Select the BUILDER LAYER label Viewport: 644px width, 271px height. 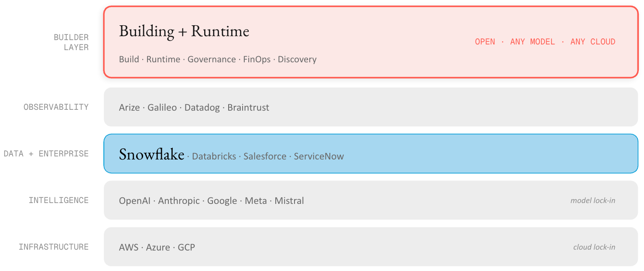[x=71, y=42]
